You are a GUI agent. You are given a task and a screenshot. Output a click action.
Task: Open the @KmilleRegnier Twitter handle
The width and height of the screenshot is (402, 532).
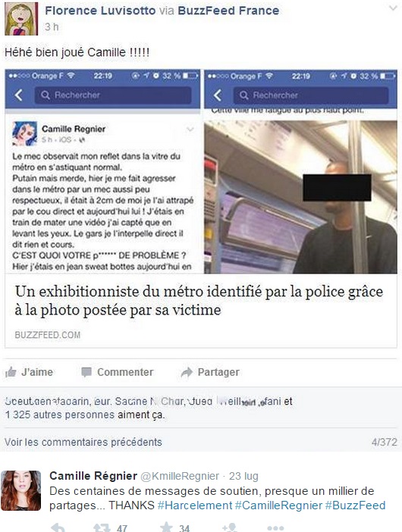(x=180, y=476)
